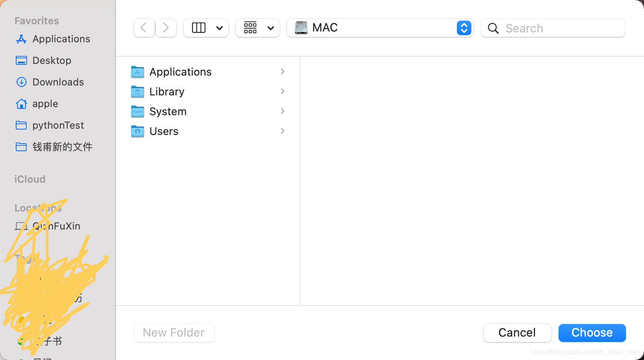Click the Users folder icon in column list
This screenshot has width=644, height=360.
pyautogui.click(x=138, y=131)
